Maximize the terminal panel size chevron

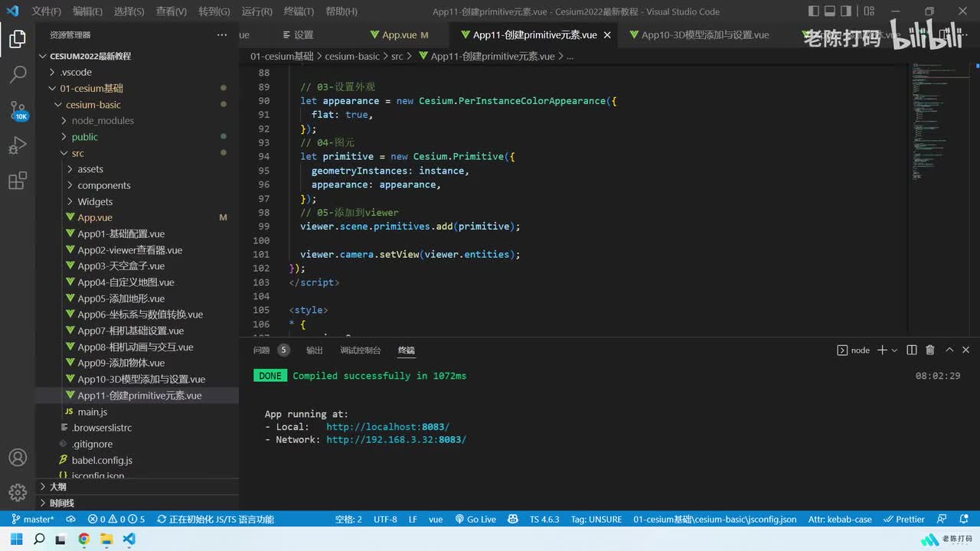click(949, 350)
